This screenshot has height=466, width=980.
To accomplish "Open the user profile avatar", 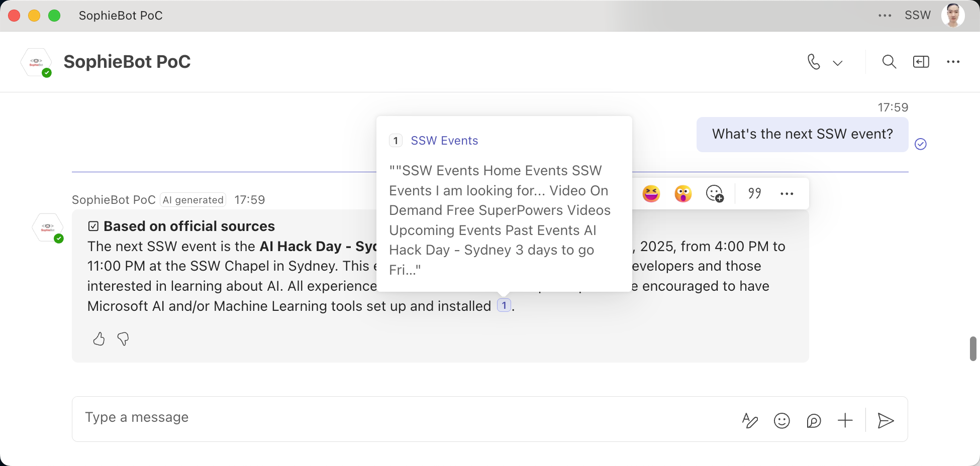I will 953,16.
